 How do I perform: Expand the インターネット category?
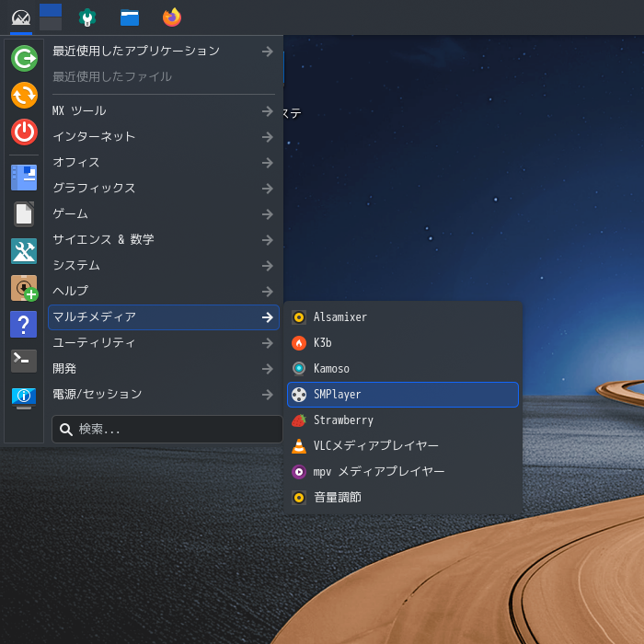click(x=163, y=137)
